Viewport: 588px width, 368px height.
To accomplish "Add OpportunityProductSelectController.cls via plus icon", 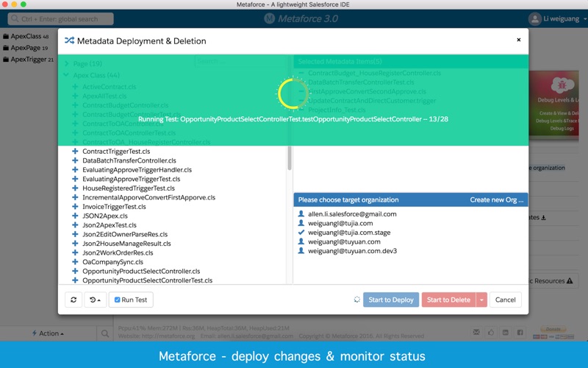I will click(x=75, y=271).
